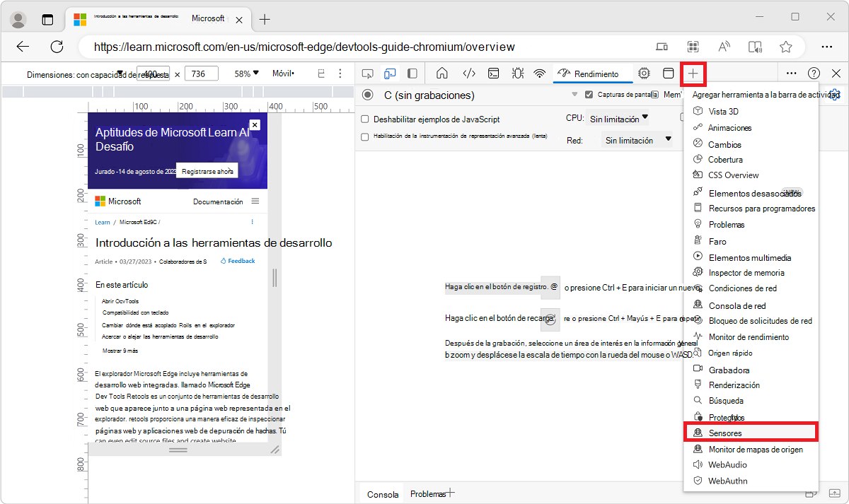The width and height of the screenshot is (849, 504).
Task: Add page to favorites star icon
Action: (785, 47)
